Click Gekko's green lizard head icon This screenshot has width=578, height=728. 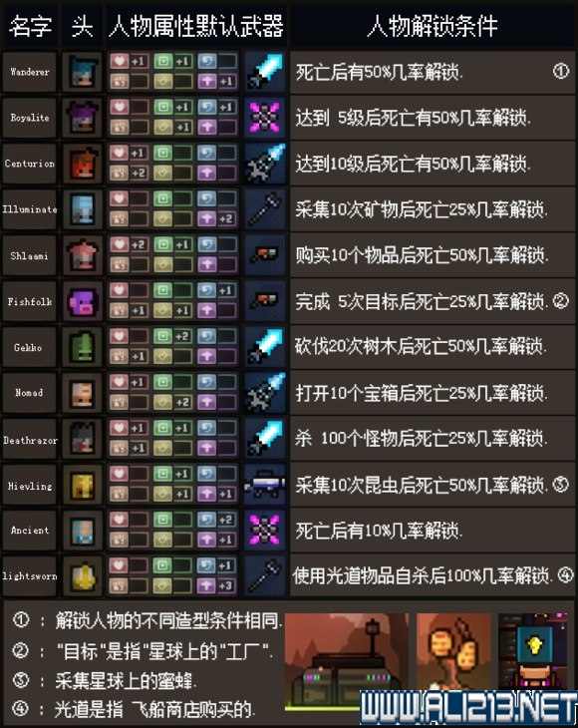[83, 347]
